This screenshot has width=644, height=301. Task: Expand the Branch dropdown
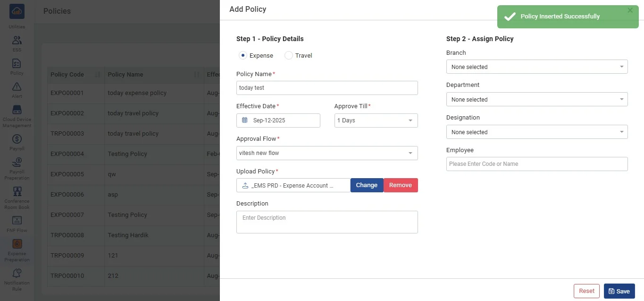536,67
